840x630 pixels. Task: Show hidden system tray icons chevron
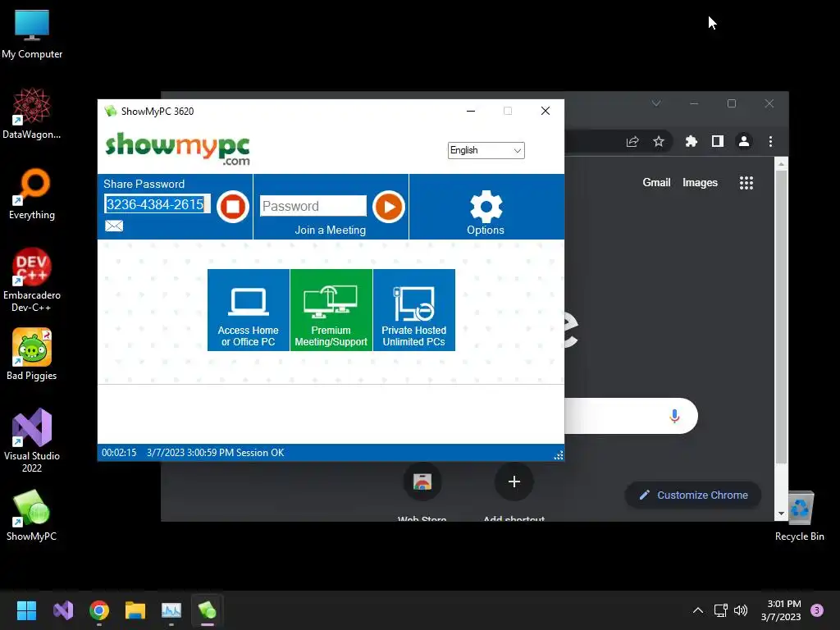click(x=697, y=610)
